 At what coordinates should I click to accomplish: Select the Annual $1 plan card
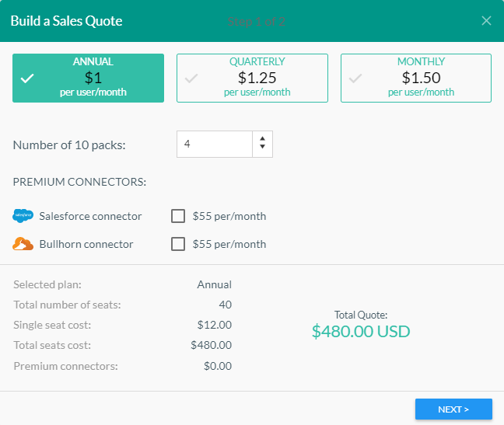point(89,78)
